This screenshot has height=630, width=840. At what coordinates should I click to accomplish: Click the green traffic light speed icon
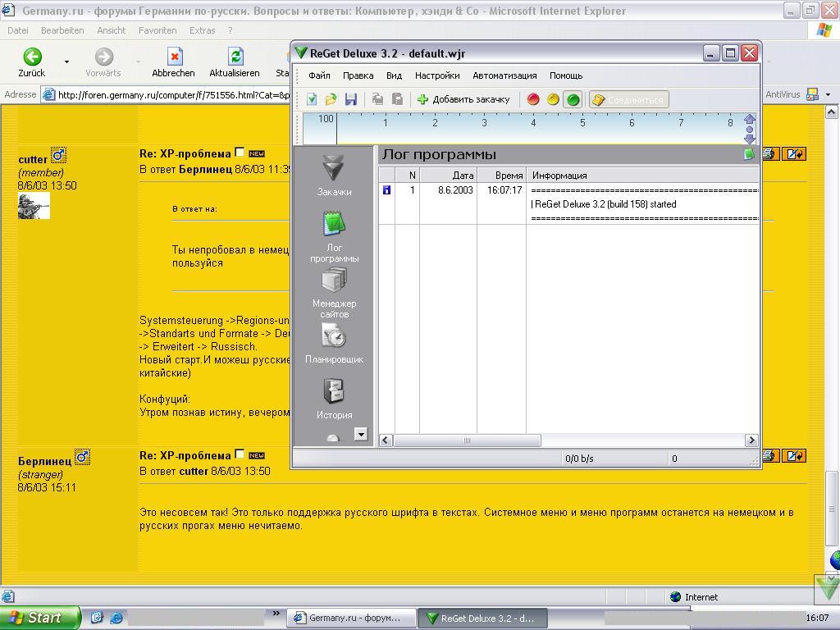(x=573, y=99)
